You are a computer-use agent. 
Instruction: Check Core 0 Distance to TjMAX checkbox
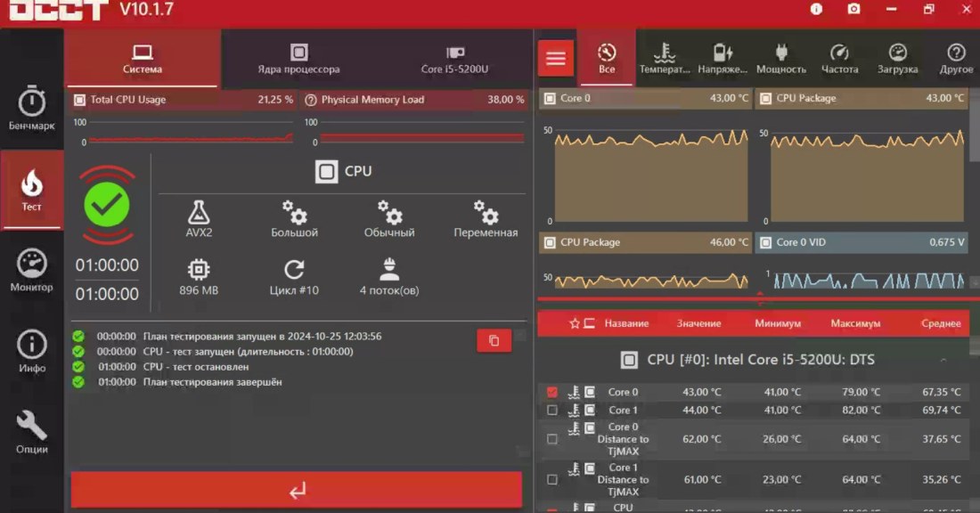(552, 439)
